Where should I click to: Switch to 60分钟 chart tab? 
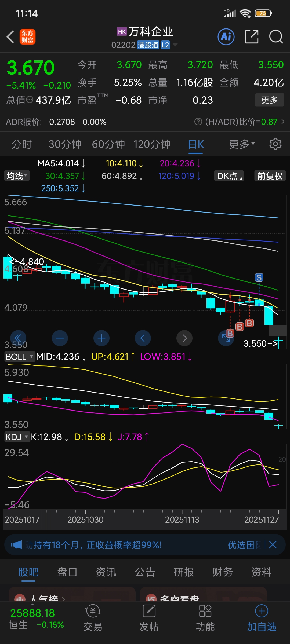coord(108,144)
